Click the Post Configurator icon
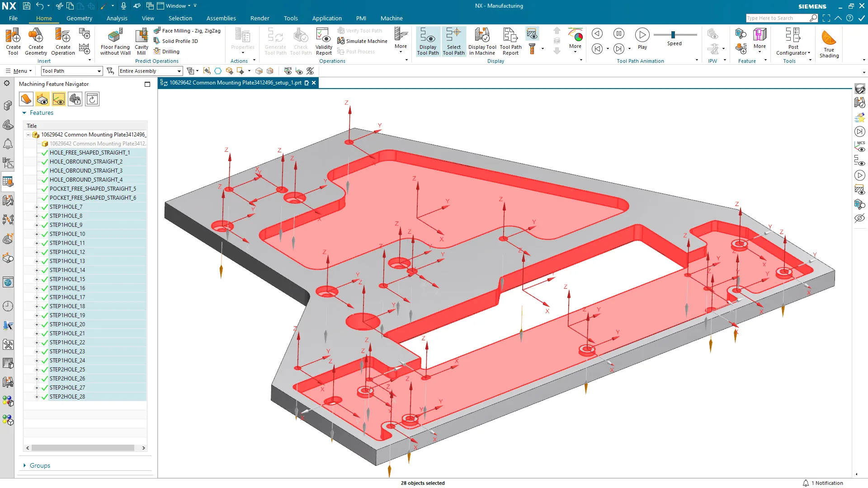The image size is (868, 488). tap(793, 36)
